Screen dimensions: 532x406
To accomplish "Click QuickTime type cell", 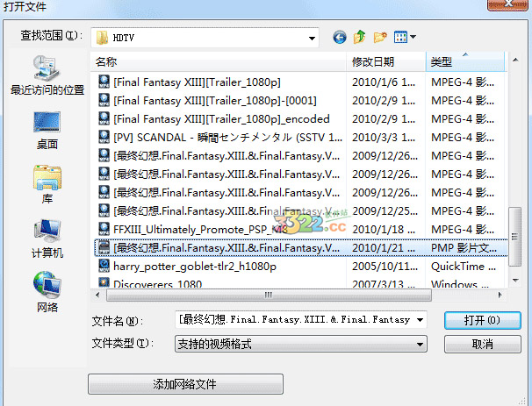I will (464, 267).
